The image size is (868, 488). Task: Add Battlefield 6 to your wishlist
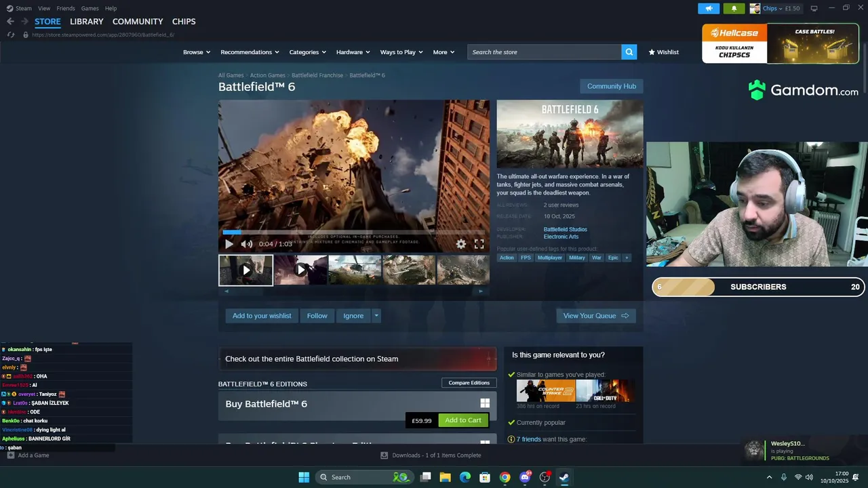click(x=262, y=316)
